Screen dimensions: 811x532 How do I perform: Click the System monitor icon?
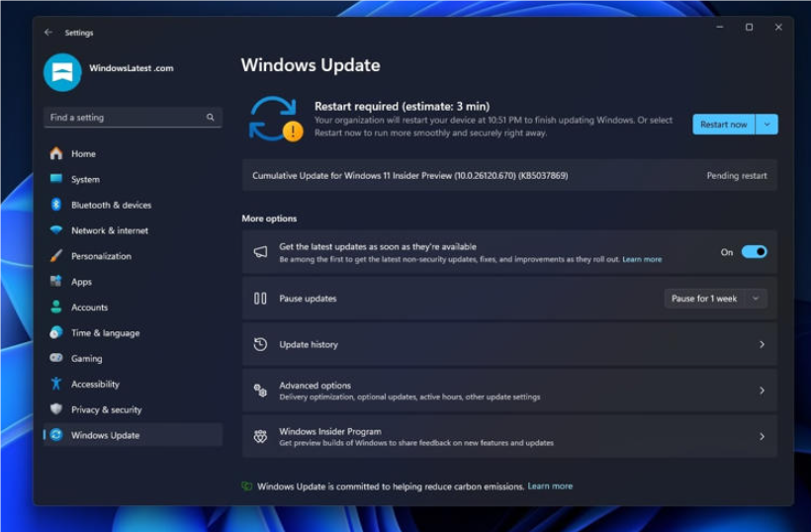[55, 179]
